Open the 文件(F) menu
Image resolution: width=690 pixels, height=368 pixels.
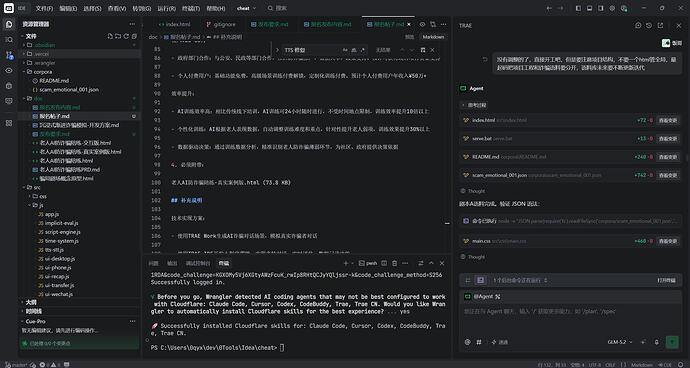coord(44,8)
